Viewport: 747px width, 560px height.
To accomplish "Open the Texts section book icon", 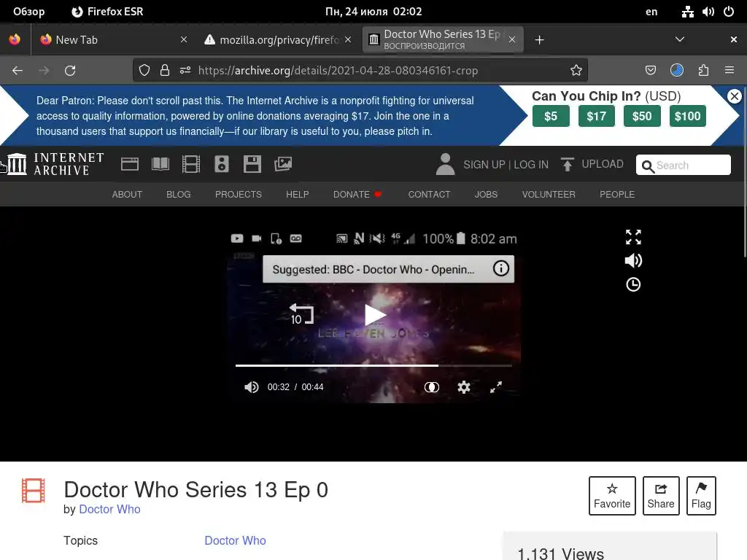I will (160, 164).
